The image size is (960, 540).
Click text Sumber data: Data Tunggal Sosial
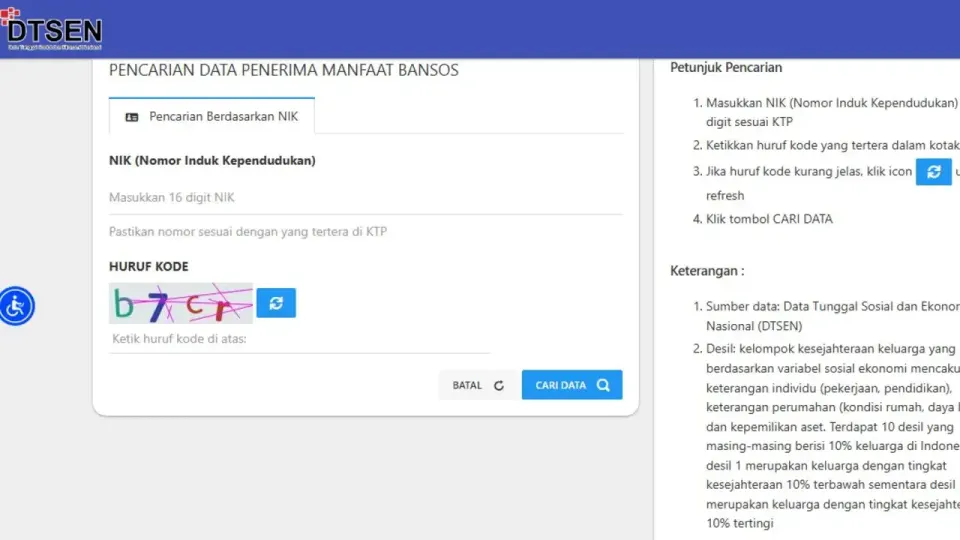click(x=833, y=316)
